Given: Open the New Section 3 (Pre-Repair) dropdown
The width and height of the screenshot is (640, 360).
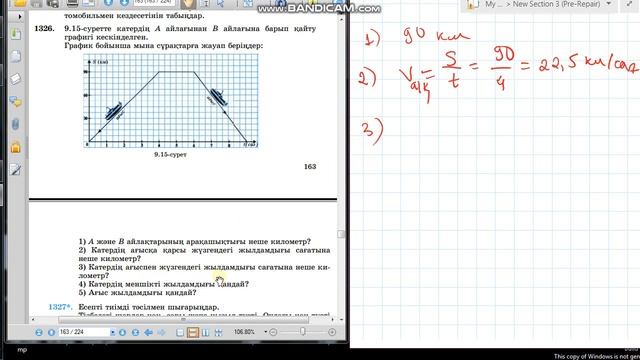Looking at the screenshot, I should click(x=609, y=4).
